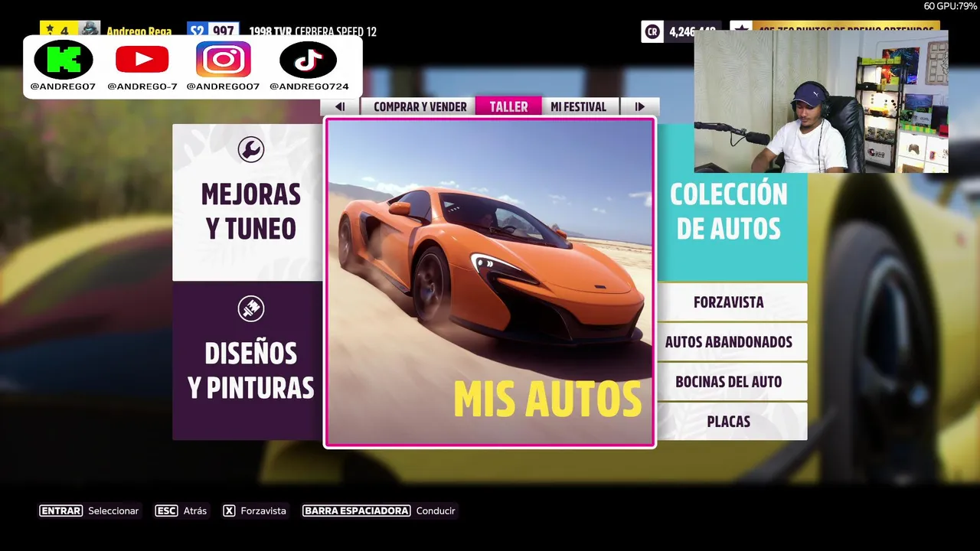This screenshot has height=551, width=980.
Task: Open Autos Abandonados list
Action: (732, 342)
